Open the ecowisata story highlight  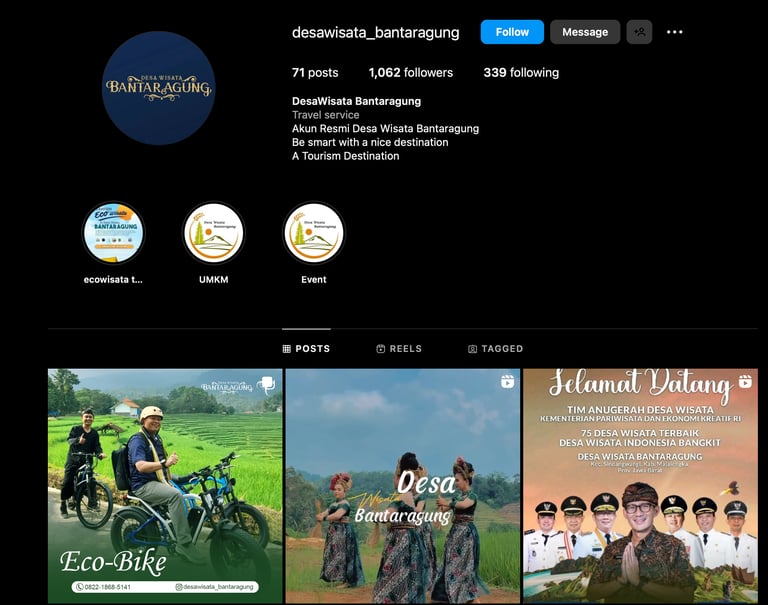point(113,233)
